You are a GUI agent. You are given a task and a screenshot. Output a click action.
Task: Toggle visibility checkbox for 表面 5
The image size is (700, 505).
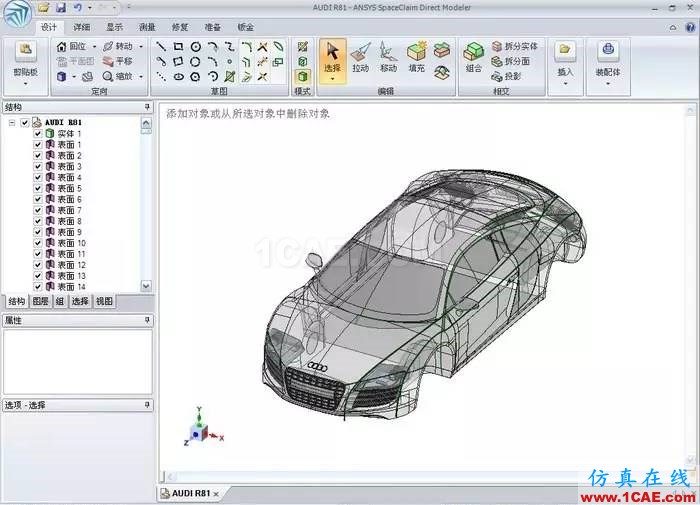pos(38,188)
